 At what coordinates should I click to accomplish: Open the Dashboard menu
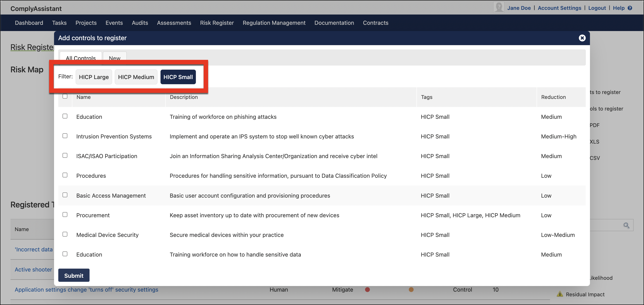29,23
